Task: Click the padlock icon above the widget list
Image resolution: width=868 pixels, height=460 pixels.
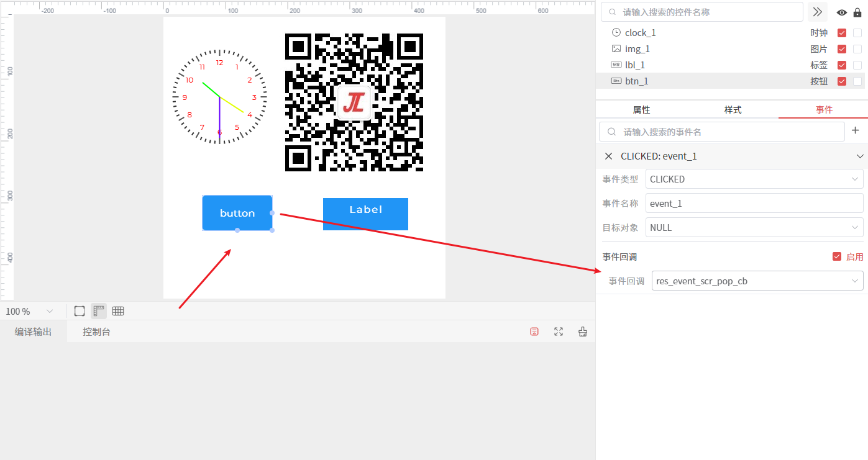Action: pyautogui.click(x=857, y=12)
